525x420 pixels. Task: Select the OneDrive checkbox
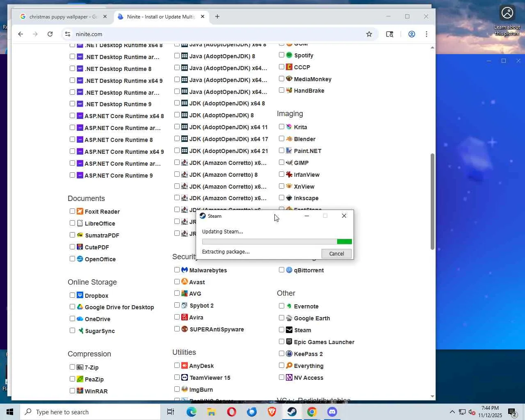click(x=72, y=319)
